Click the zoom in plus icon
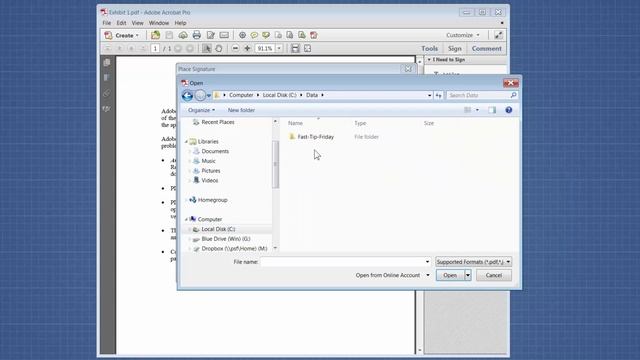Screen dimensions: 640x360 [247, 49]
